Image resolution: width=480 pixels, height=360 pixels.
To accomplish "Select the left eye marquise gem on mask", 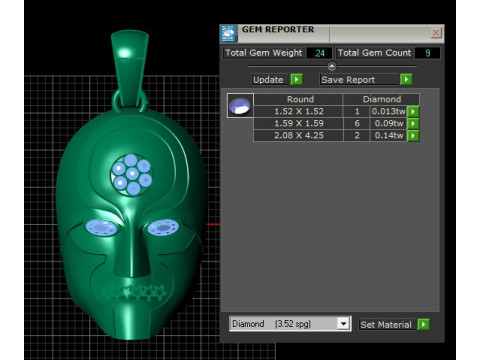I will click(101, 228).
